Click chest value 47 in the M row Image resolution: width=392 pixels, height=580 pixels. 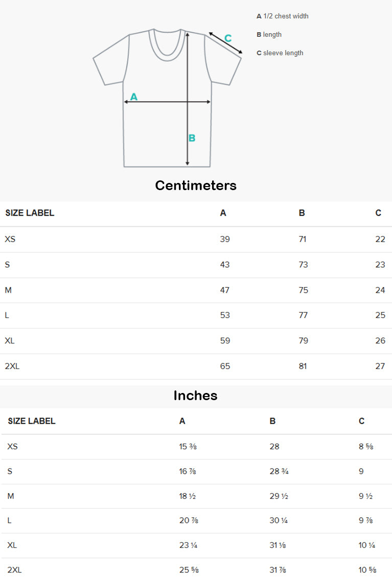pyautogui.click(x=225, y=290)
